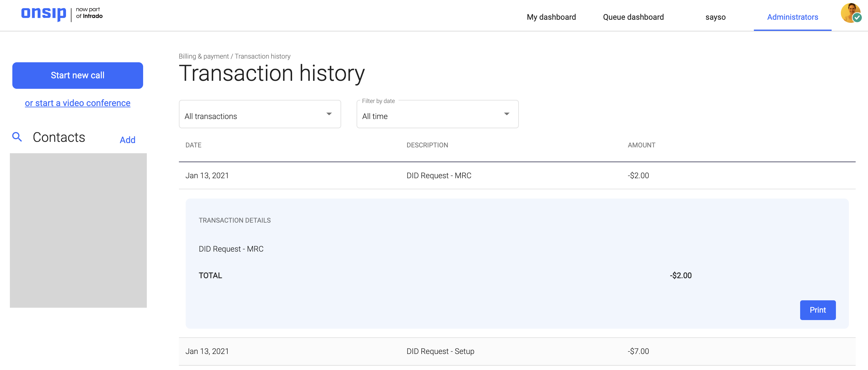Click the Start new call button
The image size is (868, 370).
[x=77, y=75]
